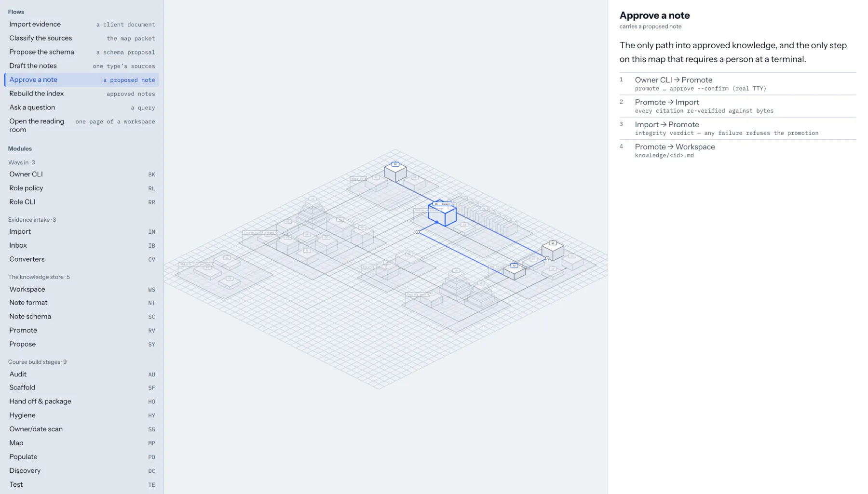Select the Import module in Evidence intake
This screenshot has height=494, width=868.
coord(81,232)
